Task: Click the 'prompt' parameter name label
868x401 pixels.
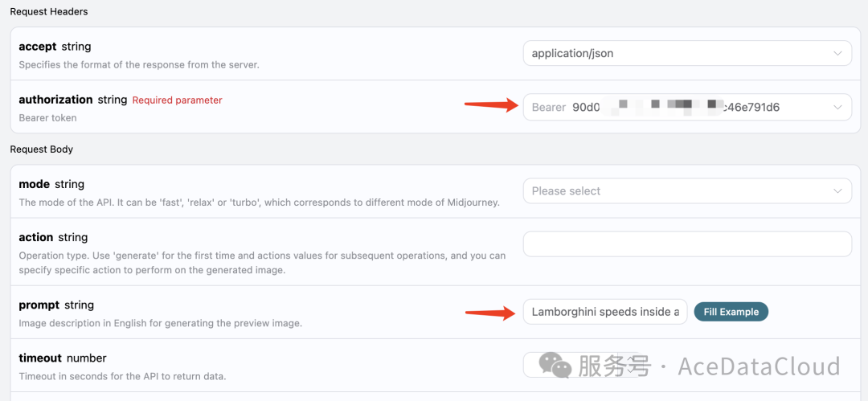Action: tap(39, 305)
